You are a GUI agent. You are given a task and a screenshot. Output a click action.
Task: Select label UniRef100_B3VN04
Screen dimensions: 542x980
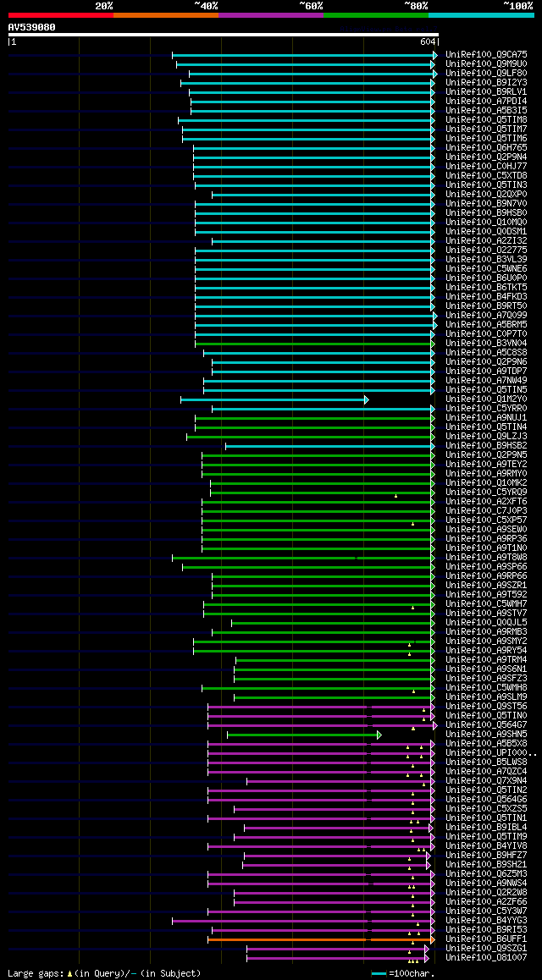[x=486, y=343]
